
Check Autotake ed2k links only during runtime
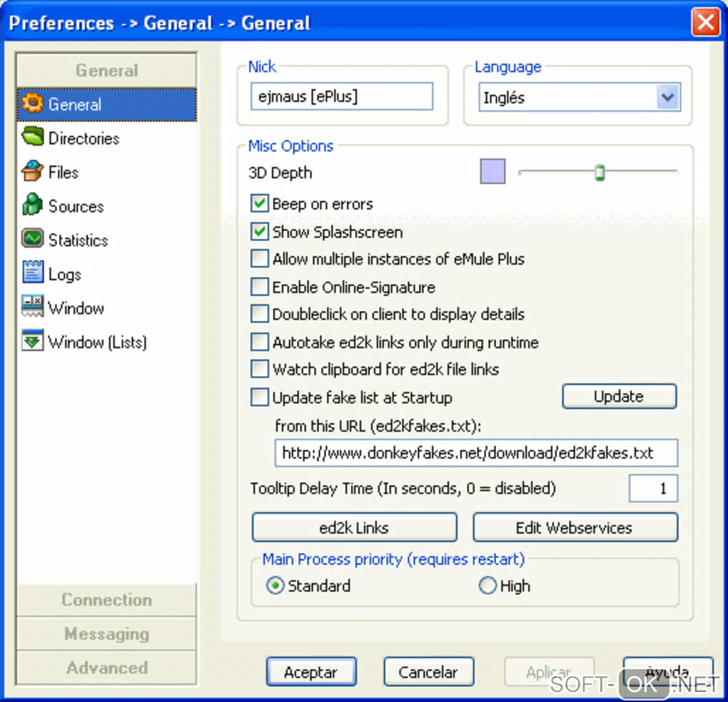260,342
